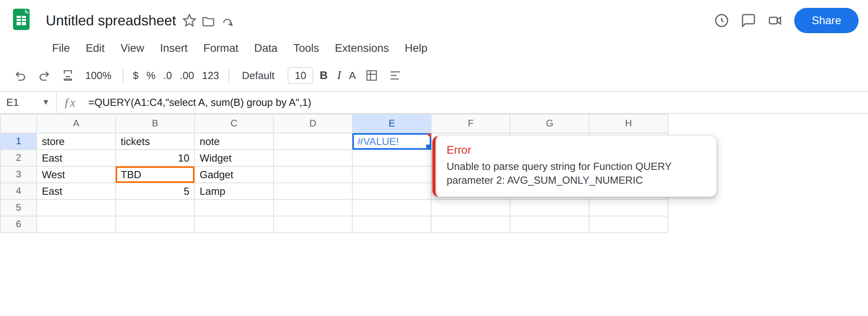
Task: Expand the Name box dropdown arrow
Action: pos(46,102)
